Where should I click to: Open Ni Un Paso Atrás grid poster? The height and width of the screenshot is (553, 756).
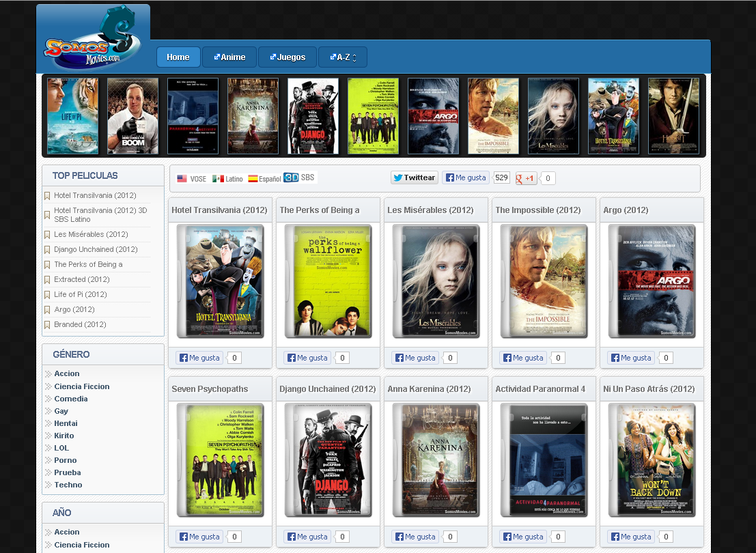tap(652, 460)
